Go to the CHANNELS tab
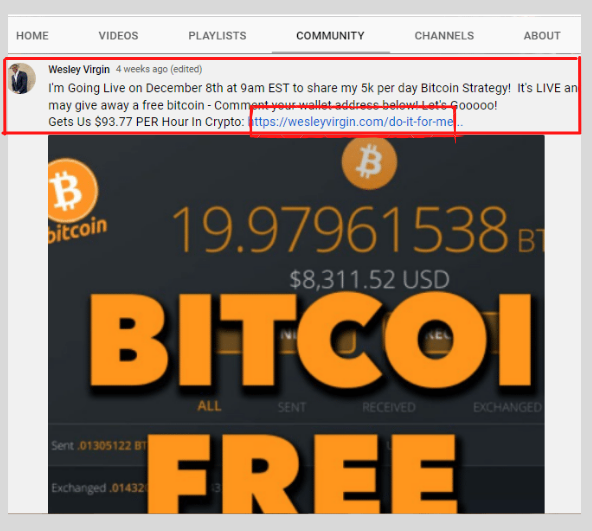The width and height of the screenshot is (592, 531). pyautogui.click(x=444, y=36)
